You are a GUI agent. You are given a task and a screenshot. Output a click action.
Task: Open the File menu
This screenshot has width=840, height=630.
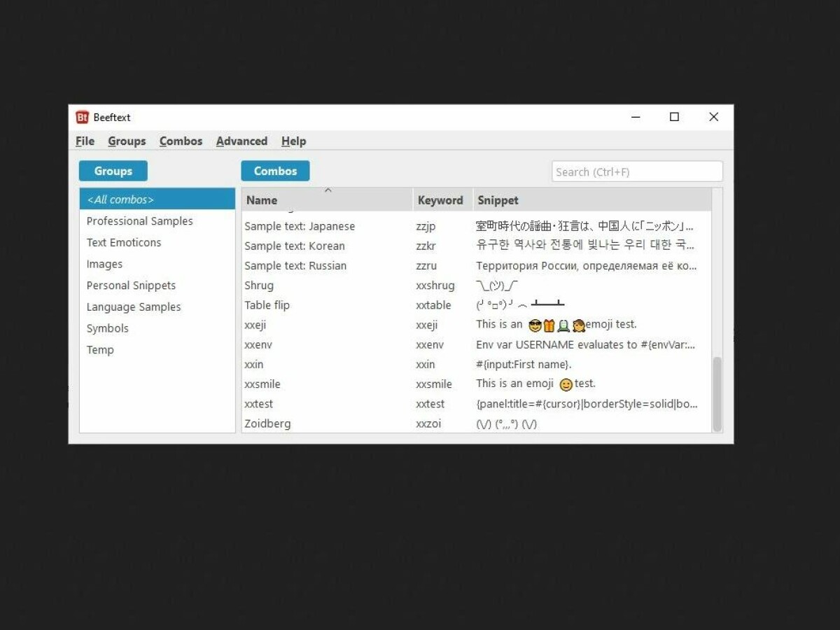click(x=84, y=141)
